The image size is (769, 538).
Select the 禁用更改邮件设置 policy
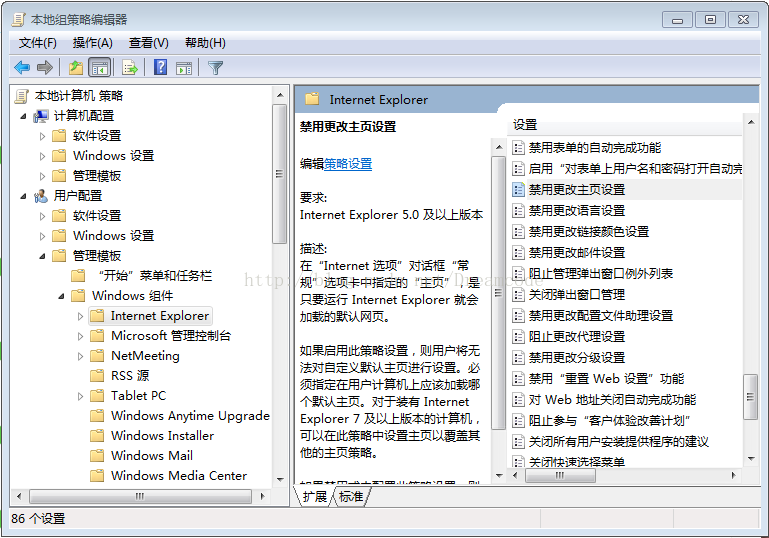(577, 253)
